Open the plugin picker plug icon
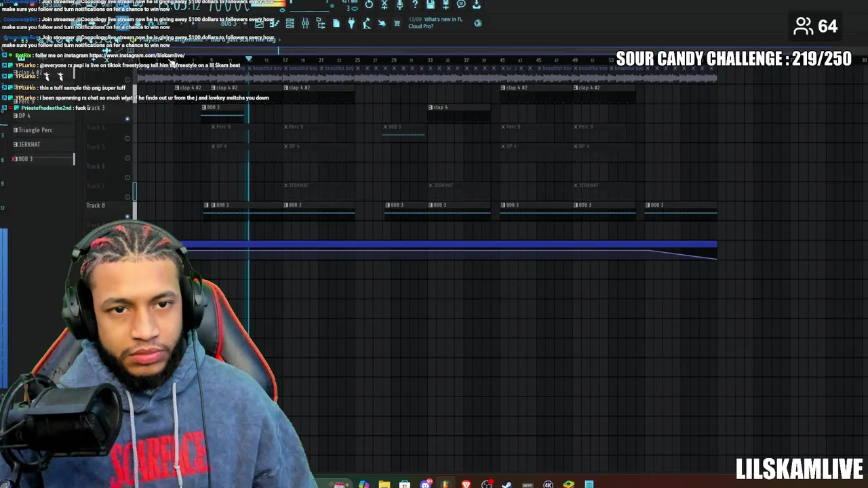Screen dimensions: 868x488 (352, 23)
